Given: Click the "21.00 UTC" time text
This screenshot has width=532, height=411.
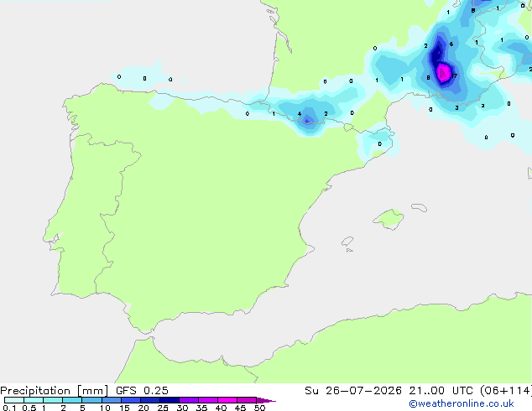Looking at the screenshot, I should point(441,391).
